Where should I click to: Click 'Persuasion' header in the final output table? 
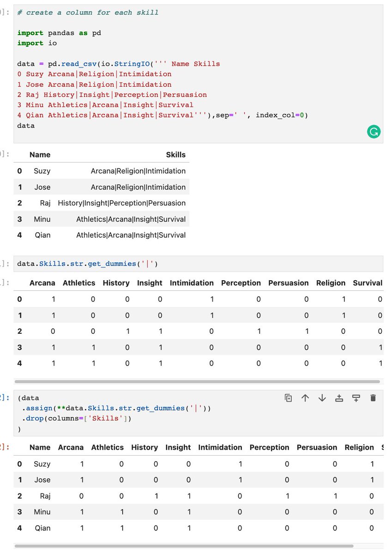point(317,447)
